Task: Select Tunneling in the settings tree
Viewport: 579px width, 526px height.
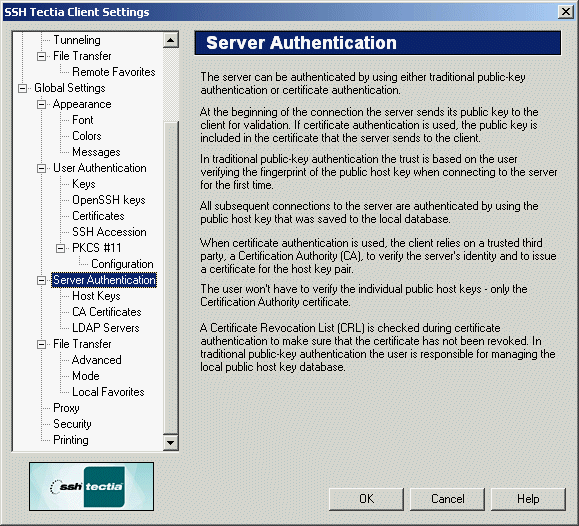Action: point(77,40)
